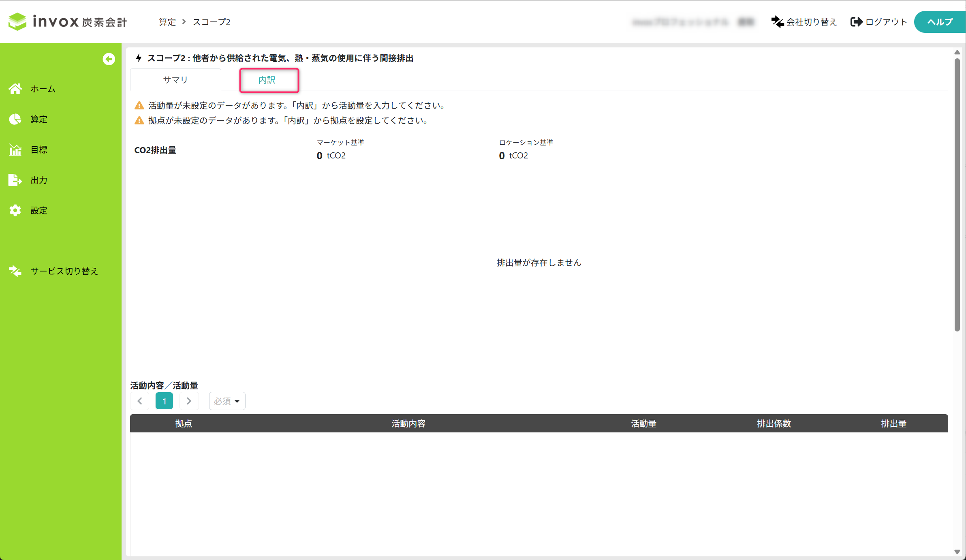Click the 出力 export file icon
This screenshot has height=560, width=966.
point(15,180)
